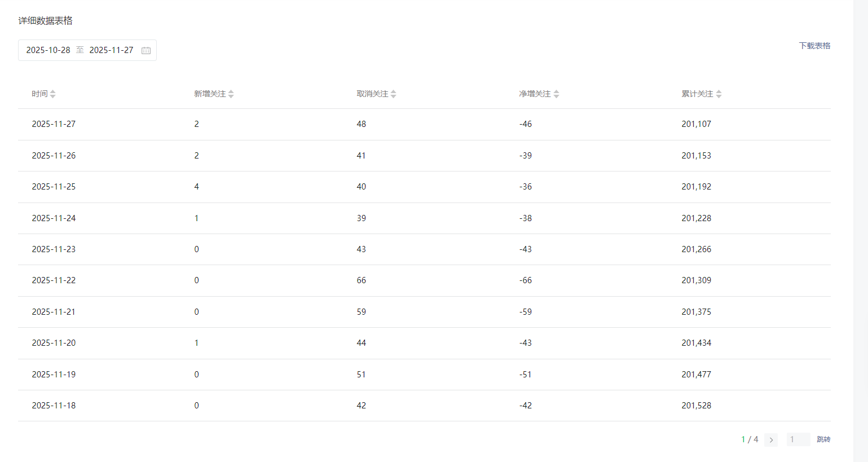Click the 2025-11-22 date cell

click(x=54, y=280)
